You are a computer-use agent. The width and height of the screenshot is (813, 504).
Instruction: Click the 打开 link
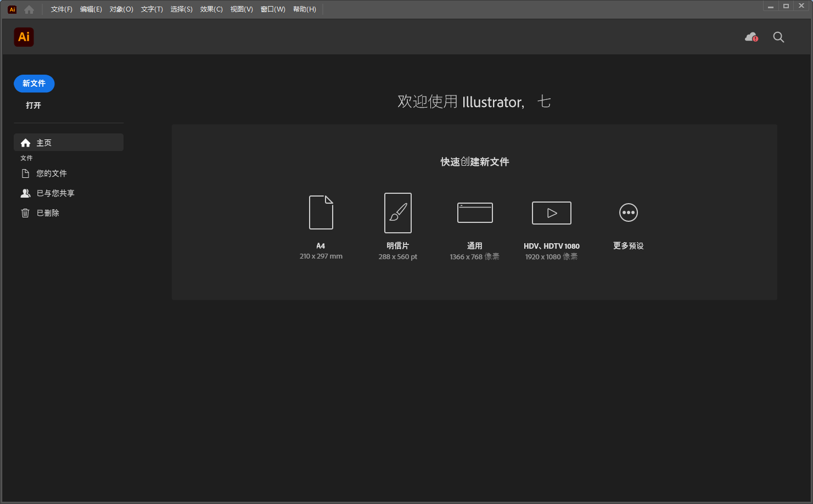pos(33,105)
